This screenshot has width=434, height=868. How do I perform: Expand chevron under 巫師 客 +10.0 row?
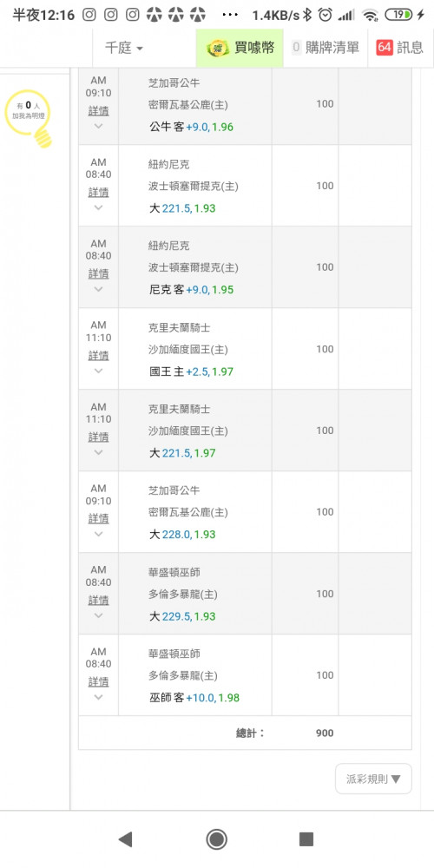99,696
